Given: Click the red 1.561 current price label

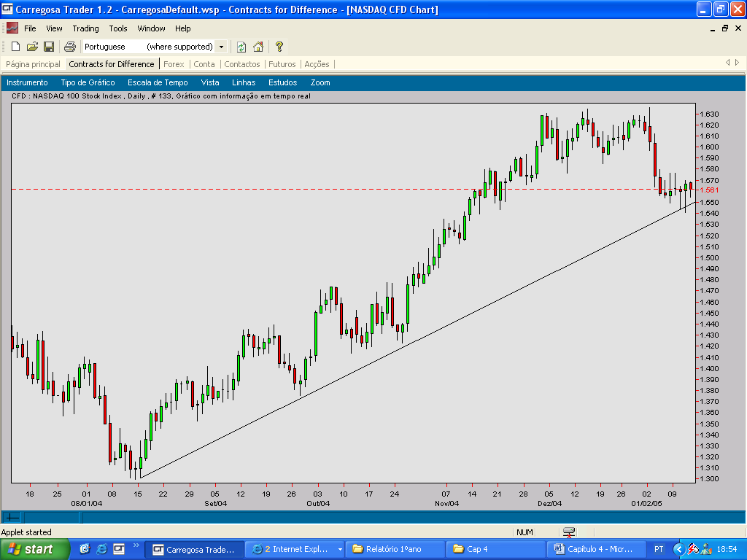Looking at the screenshot, I should pos(708,190).
